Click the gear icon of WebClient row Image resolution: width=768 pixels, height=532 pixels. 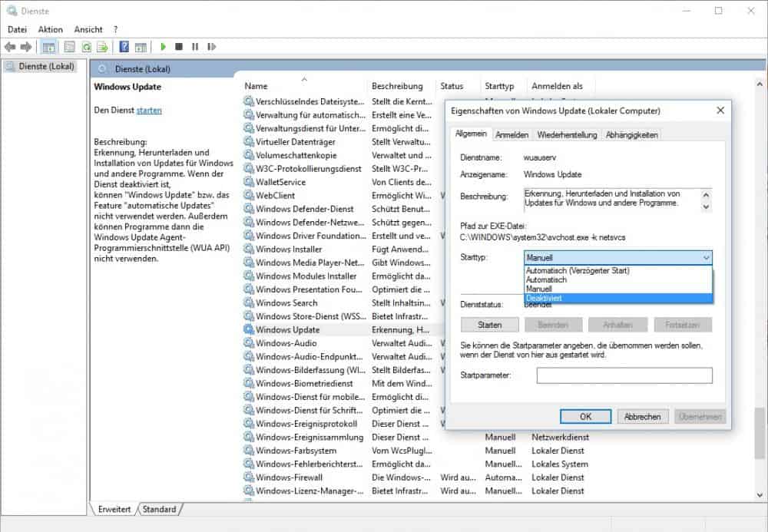pyautogui.click(x=249, y=195)
